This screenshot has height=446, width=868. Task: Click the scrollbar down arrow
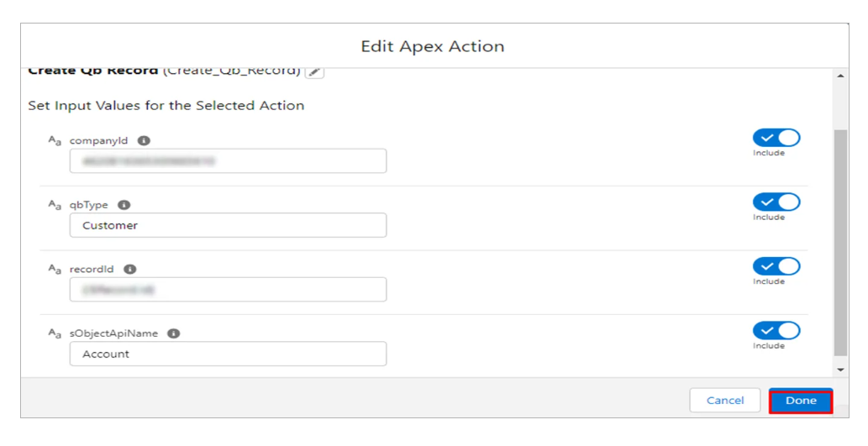(841, 370)
